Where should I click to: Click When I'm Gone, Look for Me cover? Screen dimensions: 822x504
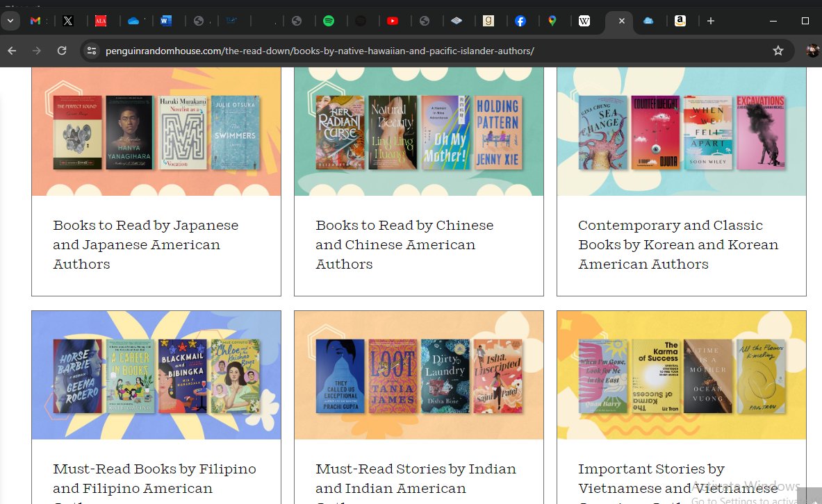click(603, 376)
